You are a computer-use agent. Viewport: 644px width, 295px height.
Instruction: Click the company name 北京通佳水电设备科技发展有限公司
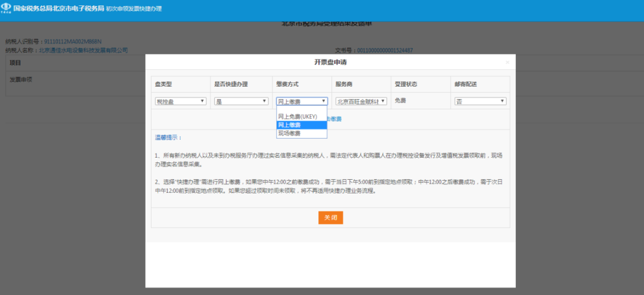tap(83, 51)
